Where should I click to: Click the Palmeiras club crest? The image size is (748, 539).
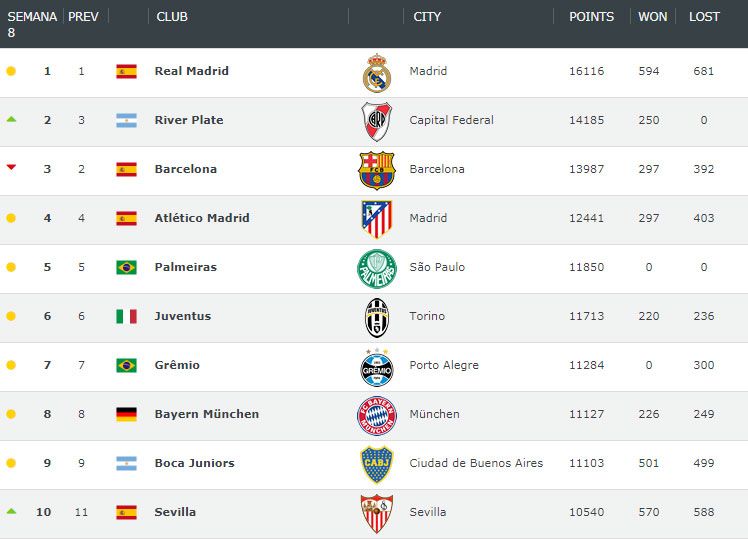[377, 268]
